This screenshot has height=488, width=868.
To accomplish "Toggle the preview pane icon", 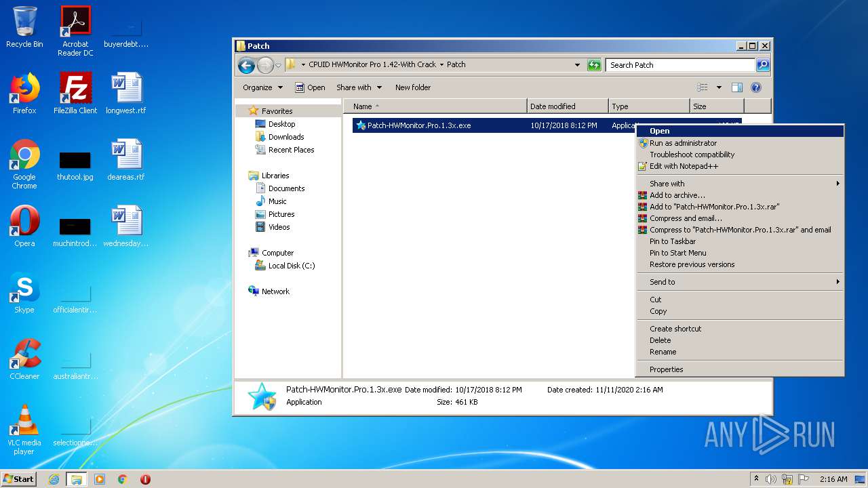I will [737, 87].
